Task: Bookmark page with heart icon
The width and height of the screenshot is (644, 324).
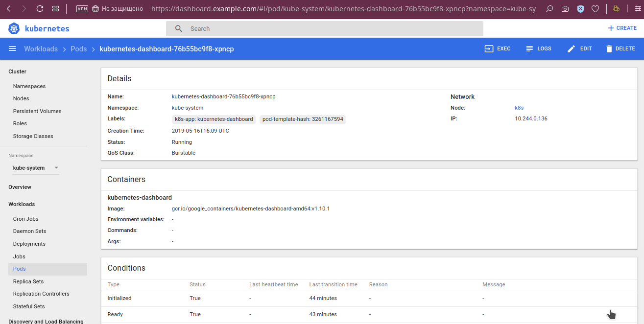Action: coord(595,9)
